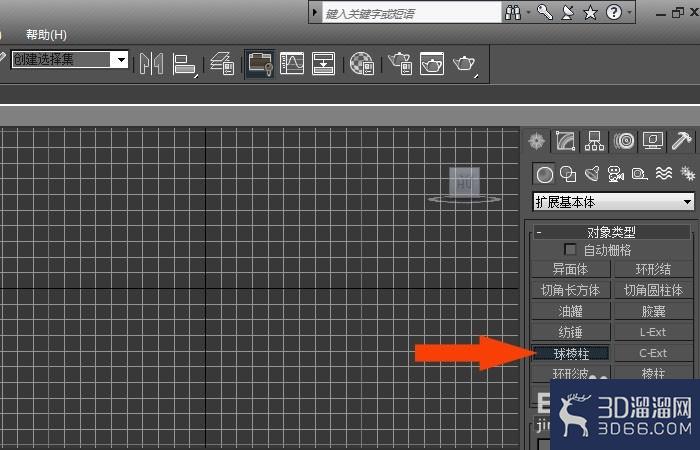Screen dimensions: 700x450
Task: Click the binoculars search icon
Action: pyautogui.click(x=512, y=12)
